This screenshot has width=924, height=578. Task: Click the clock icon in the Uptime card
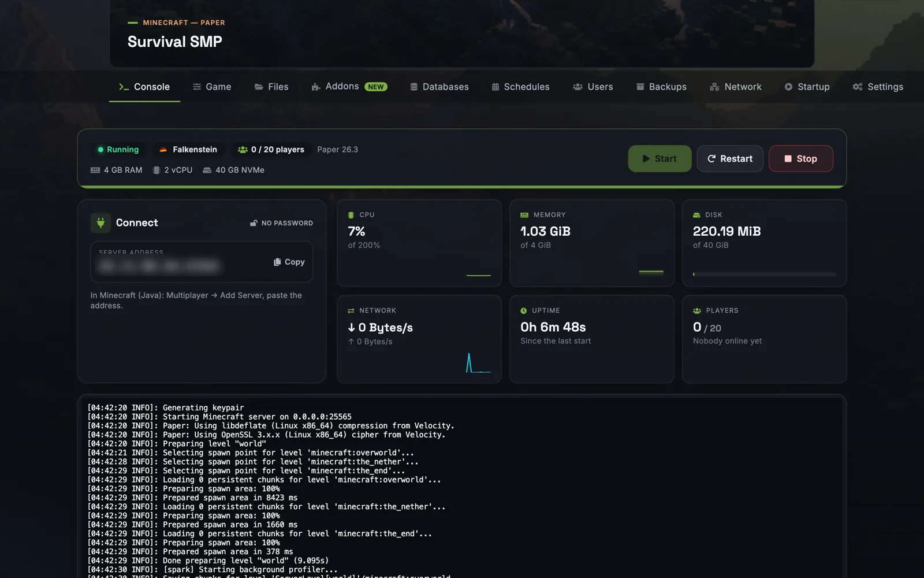524,311
